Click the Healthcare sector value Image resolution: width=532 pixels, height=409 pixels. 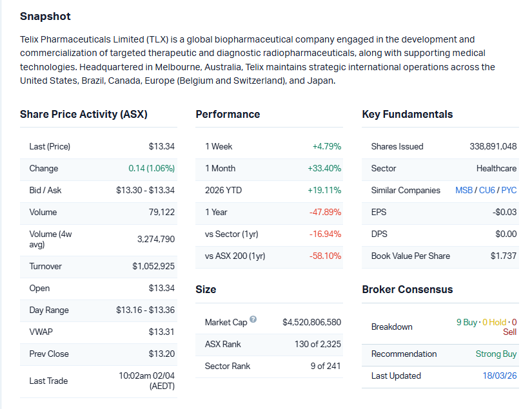[496, 168]
